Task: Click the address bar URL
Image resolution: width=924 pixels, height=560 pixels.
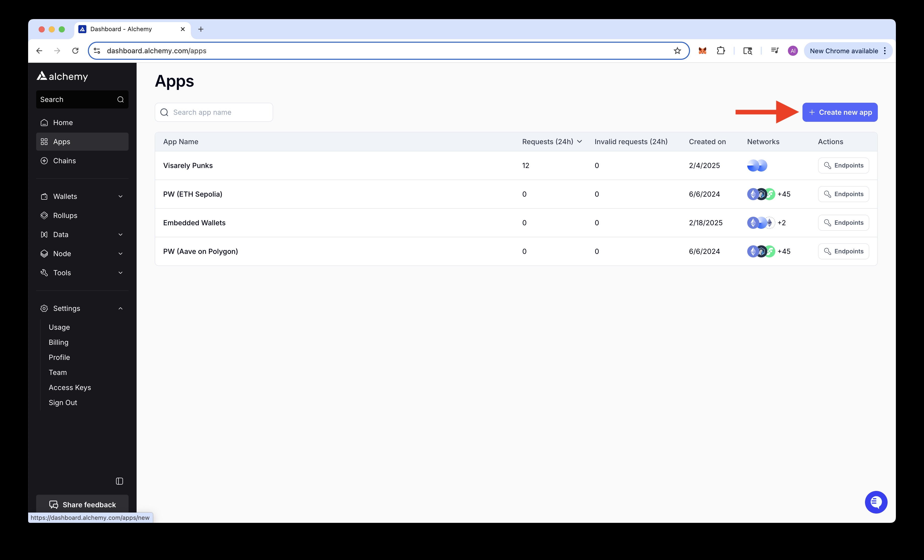Action: (156, 51)
